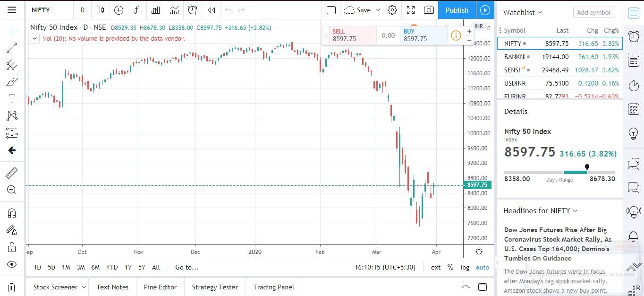Toggle stay in drawing mode
Image resolution: width=644 pixels, height=296 pixels.
(x=12, y=230)
